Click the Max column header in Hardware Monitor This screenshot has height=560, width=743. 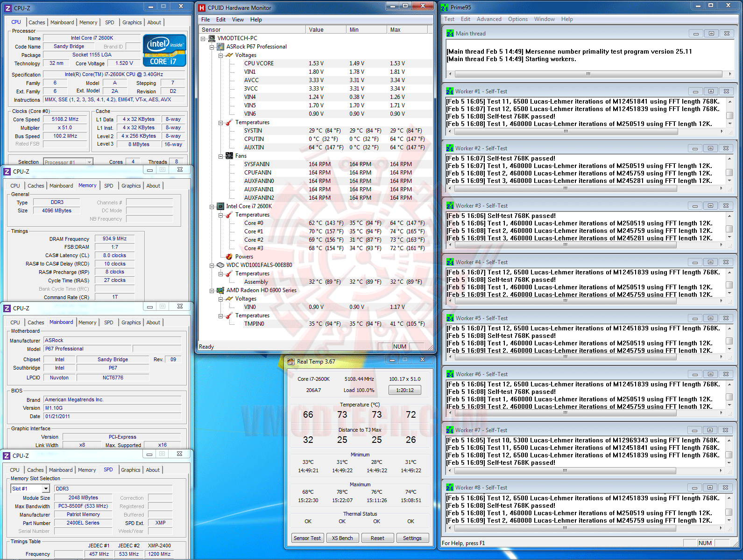pos(408,29)
